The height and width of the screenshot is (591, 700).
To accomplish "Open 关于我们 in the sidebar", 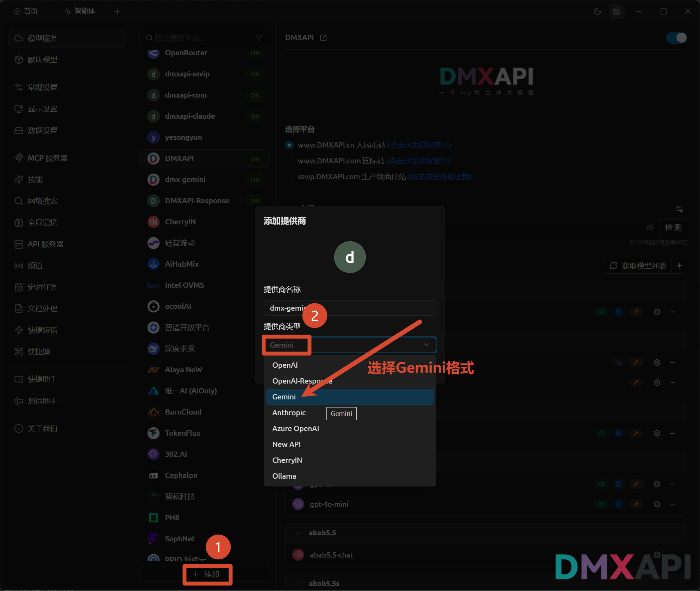I will (x=67, y=428).
